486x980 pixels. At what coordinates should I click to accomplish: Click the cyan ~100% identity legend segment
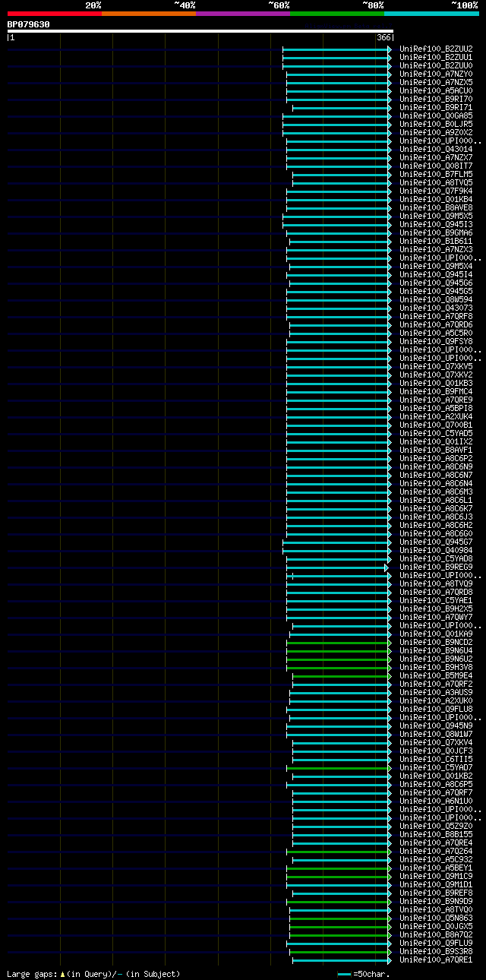pyautogui.click(x=431, y=13)
